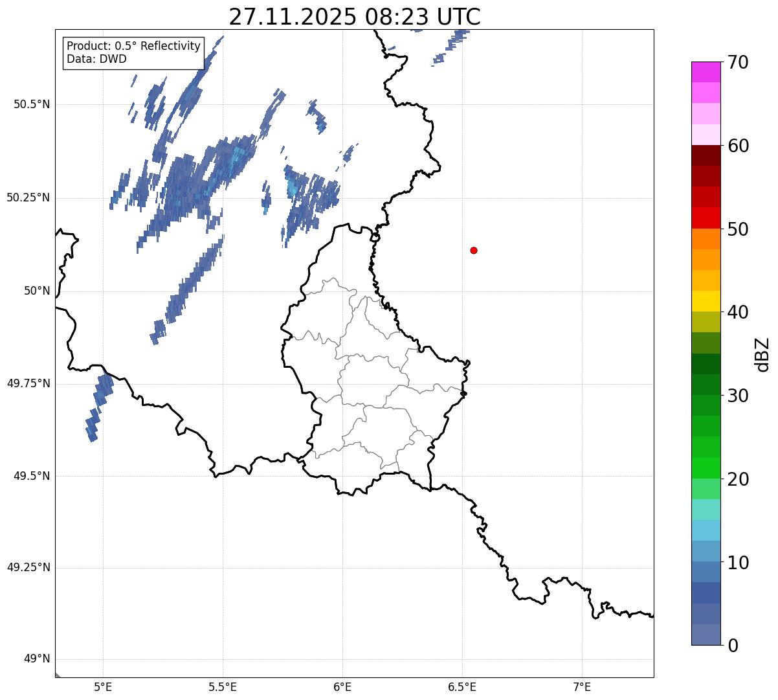Click the Data: DWD label
The image size is (778, 700).
96,59
